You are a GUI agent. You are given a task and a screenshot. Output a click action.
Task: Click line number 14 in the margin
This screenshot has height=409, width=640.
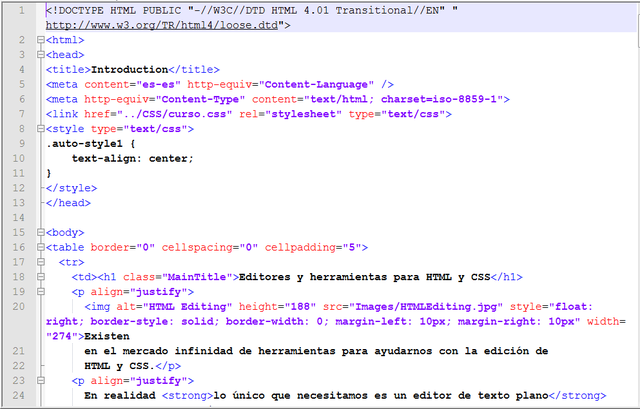coord(18,218)
